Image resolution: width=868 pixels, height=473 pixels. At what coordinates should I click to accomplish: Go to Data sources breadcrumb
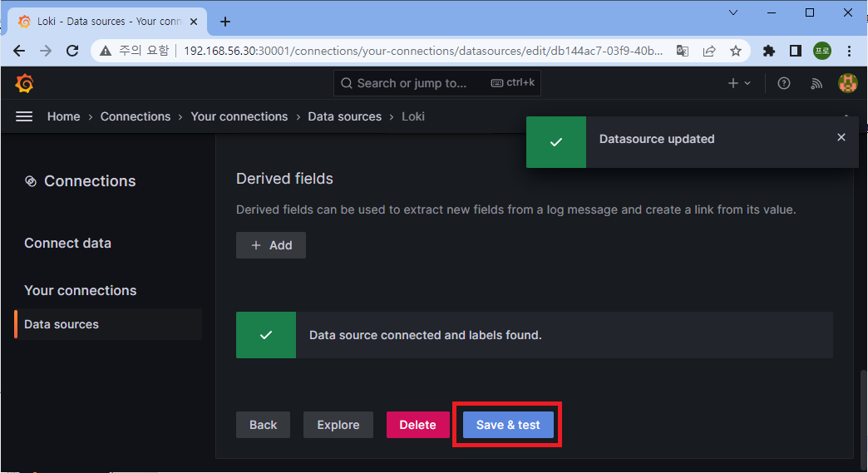344,116
